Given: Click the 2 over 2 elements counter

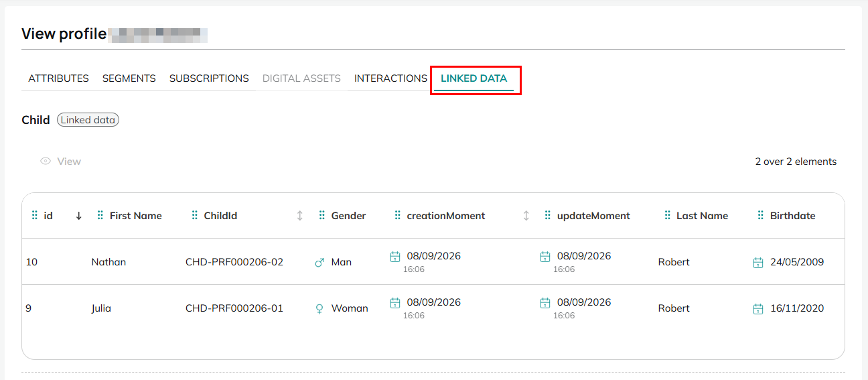Looking at the screenshot, I should (x=796, y=162).
